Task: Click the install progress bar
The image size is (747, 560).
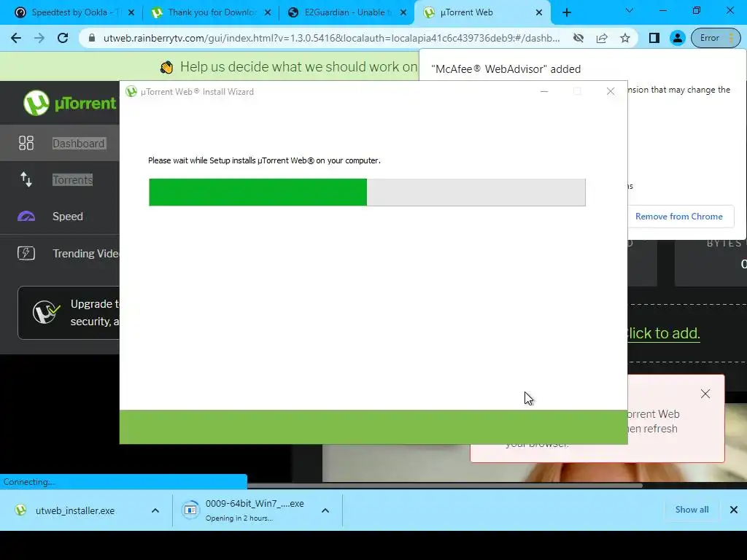Action: click(367, 192)
